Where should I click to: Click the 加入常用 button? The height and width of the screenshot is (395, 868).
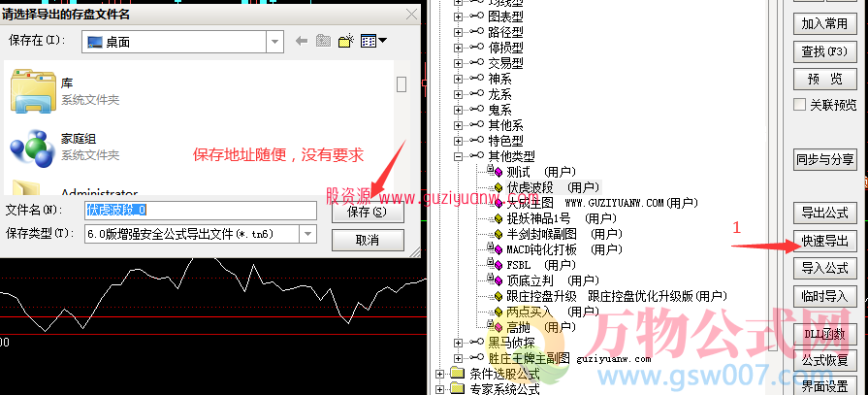(x=824, y=24)
